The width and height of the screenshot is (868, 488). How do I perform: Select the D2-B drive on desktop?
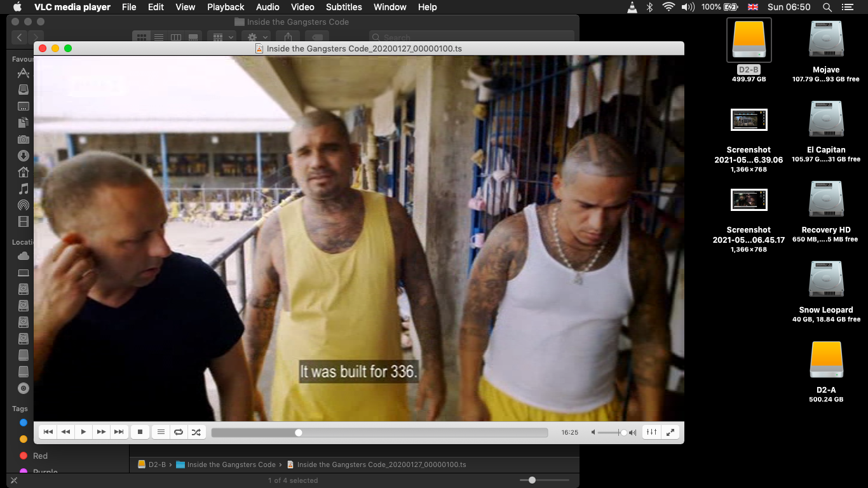(x=749, y=39)
